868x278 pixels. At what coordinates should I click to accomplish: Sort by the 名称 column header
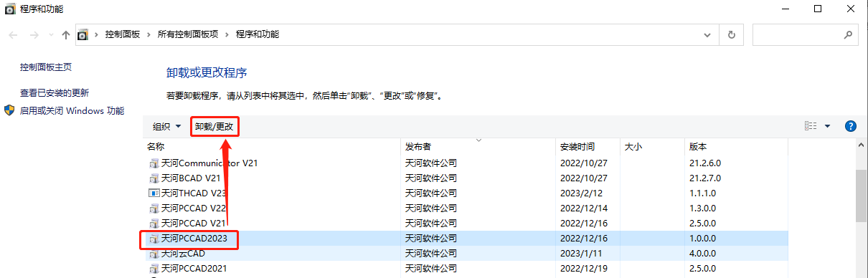[x=272, y=146]
